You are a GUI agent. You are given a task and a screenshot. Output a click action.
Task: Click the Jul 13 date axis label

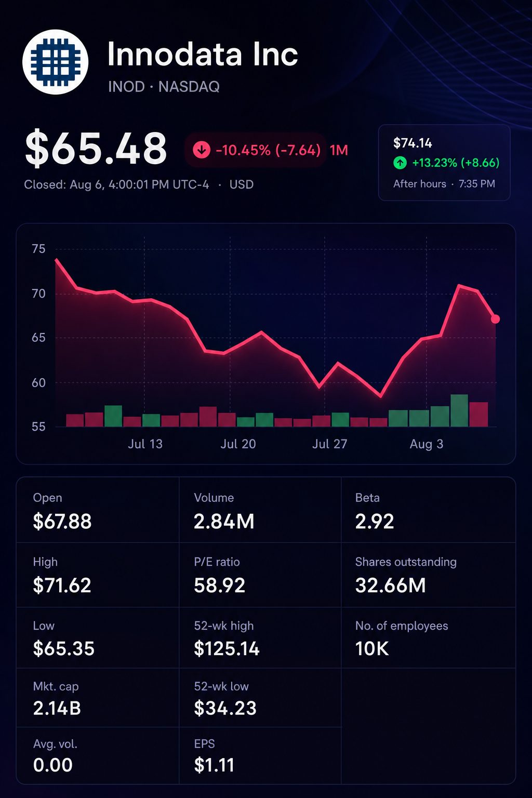pyautogui.click(x=145, y=444)
